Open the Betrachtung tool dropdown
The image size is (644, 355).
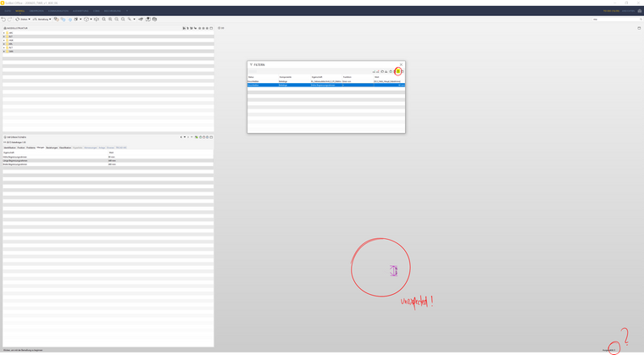coord(42,19)
